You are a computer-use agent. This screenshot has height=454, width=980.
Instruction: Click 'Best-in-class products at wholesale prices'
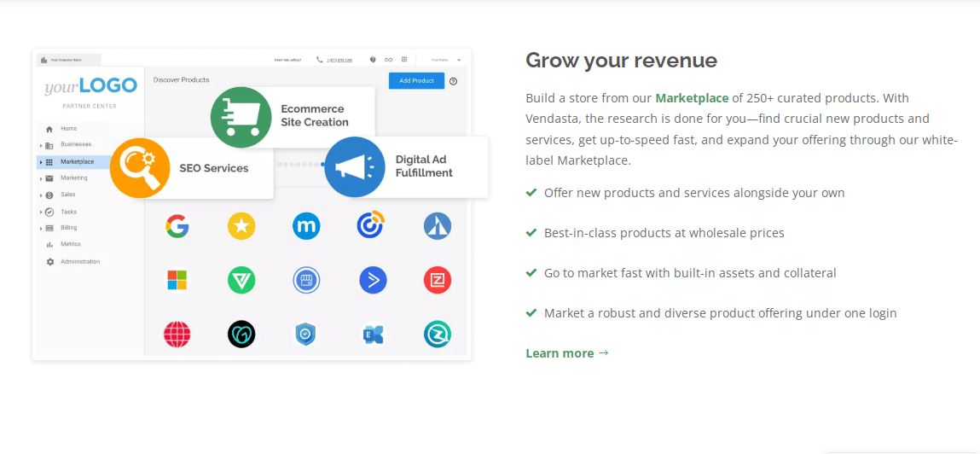click(664, 233)
